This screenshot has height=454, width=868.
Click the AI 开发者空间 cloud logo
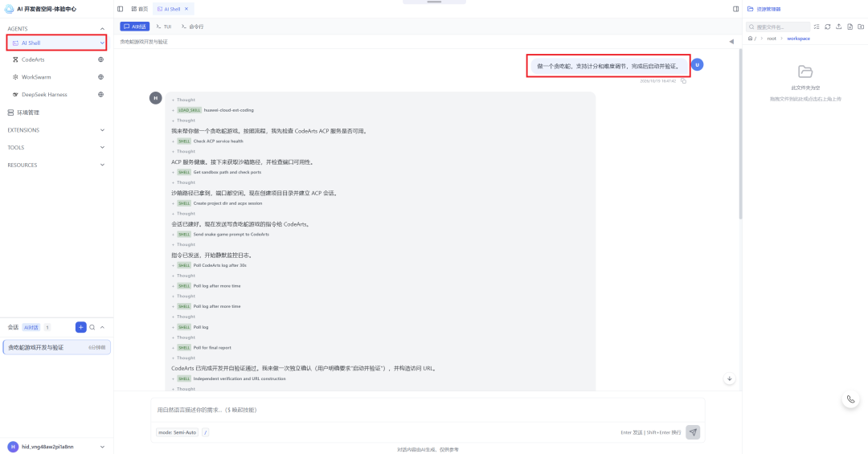click(x=9, y=9)
